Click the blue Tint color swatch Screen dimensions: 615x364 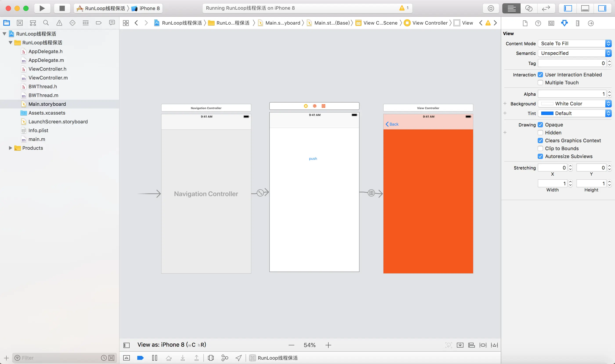coord(547,113)
